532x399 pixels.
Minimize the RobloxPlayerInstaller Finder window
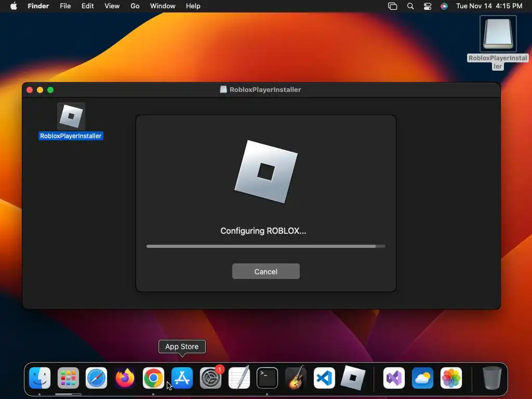[40, 90]
